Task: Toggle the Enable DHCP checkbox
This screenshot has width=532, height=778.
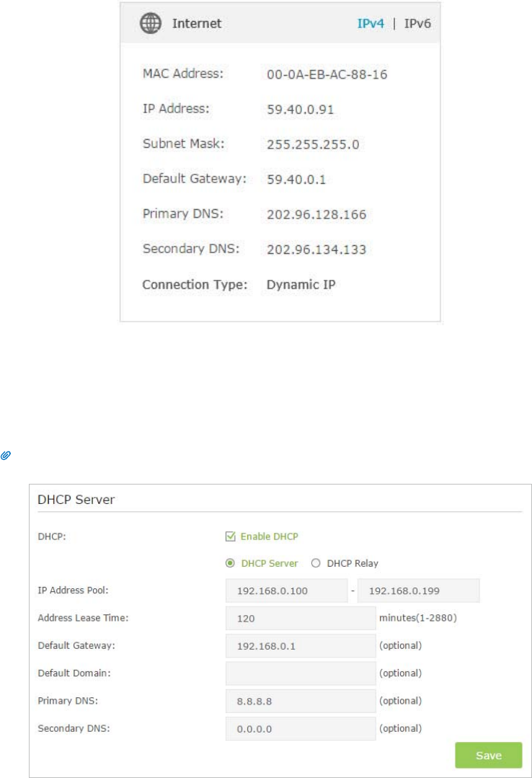Action: coord(230,536)
